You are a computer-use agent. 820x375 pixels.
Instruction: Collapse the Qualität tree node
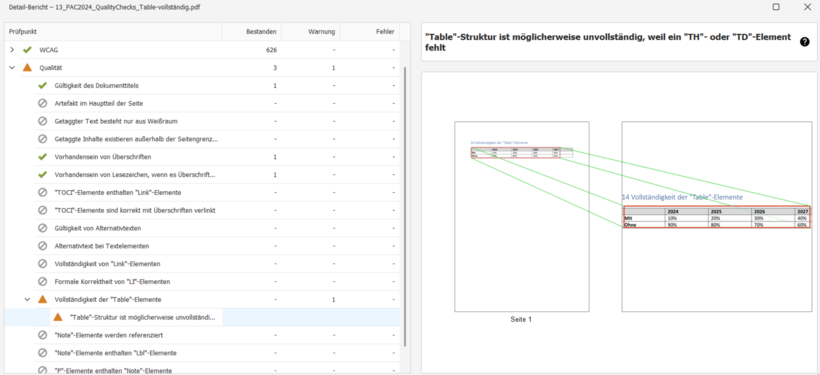[12, 67]
